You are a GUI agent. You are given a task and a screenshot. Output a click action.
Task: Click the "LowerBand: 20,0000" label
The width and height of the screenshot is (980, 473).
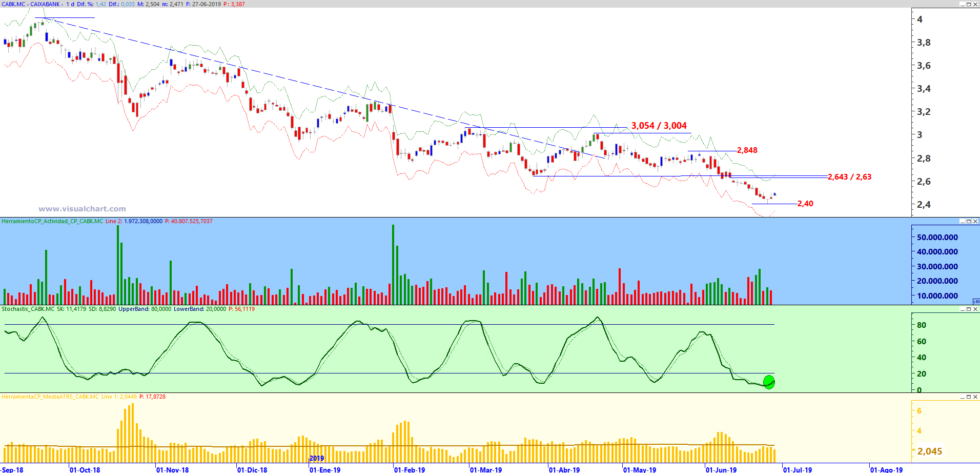coord(199,309)
